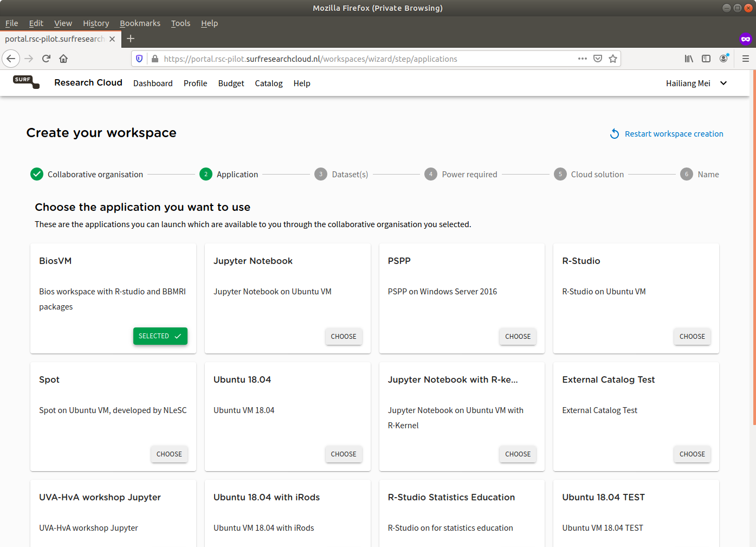Close the portal.rsc-pilot tab
Viewport: 756px width, 547px height.
pyautogui.click(x=112, y=39)
